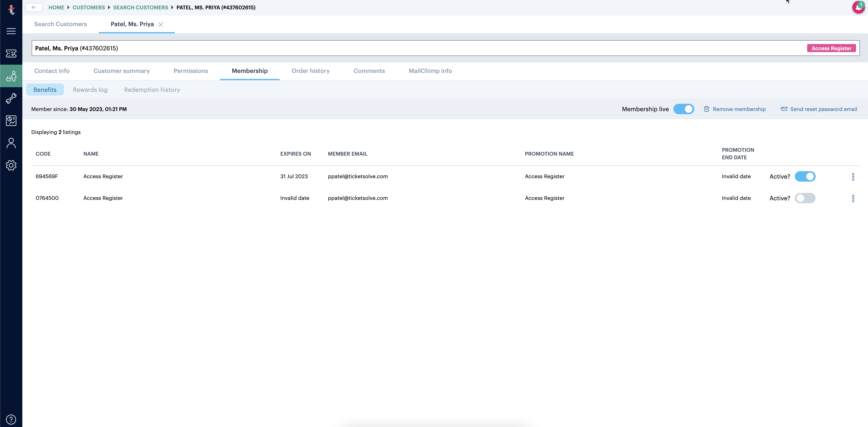This screenshot has height=427, width=868.
Task: Open the Permissions tab
Action: [191, 71]
